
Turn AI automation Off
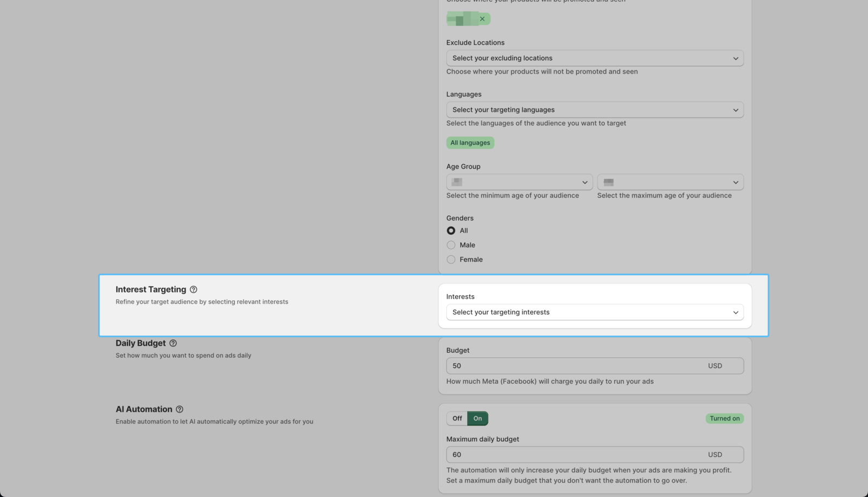click(457, 418)
